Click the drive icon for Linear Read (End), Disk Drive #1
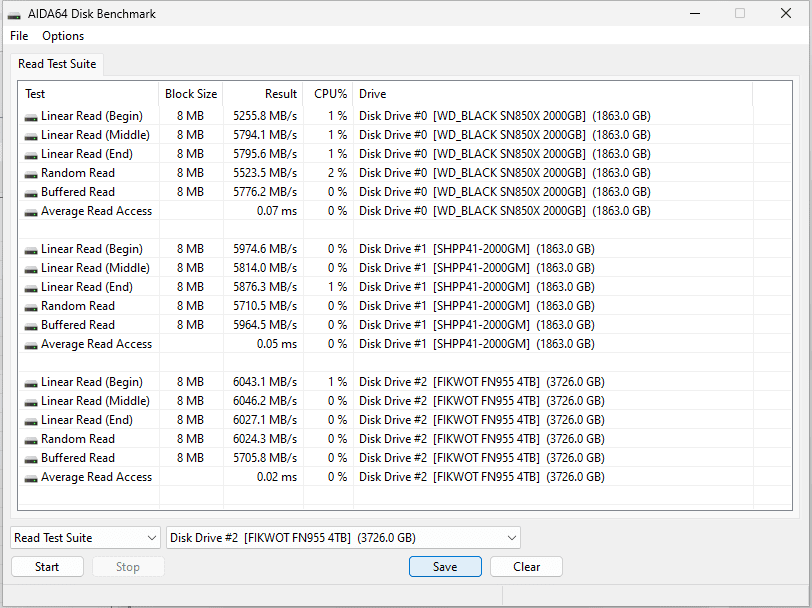This screenshot has height=608, width=812. pyautogui.click(x=31, y=288)
